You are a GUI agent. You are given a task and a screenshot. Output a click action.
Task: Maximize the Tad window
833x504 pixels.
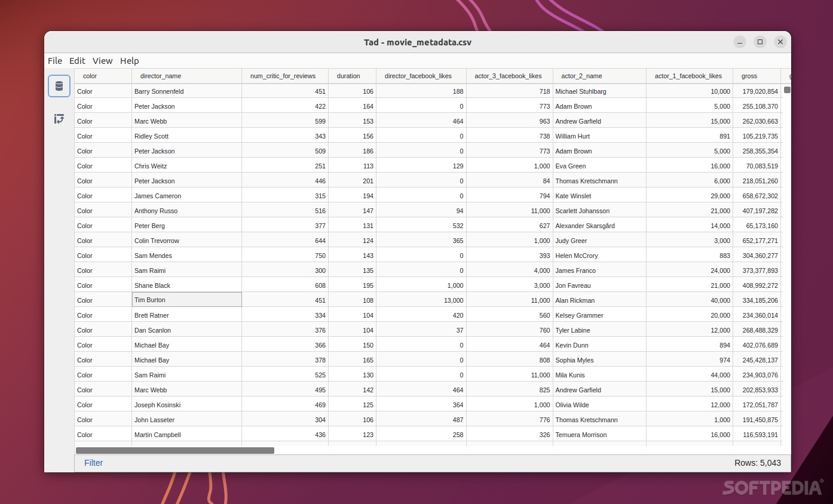[760, 42]
